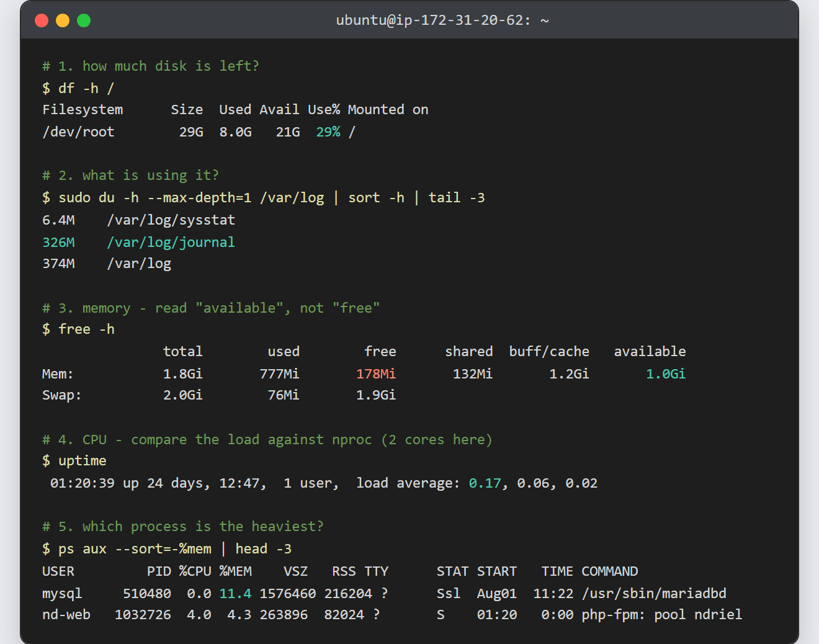Click the 6.4M size value
This screenshot has height=644, width=819.
pos(58,220)
